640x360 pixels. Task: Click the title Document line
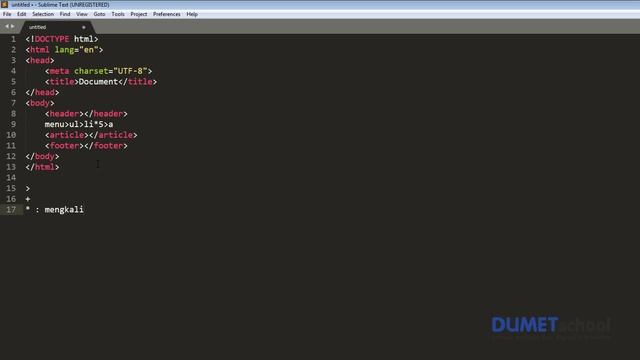(101, 82)
